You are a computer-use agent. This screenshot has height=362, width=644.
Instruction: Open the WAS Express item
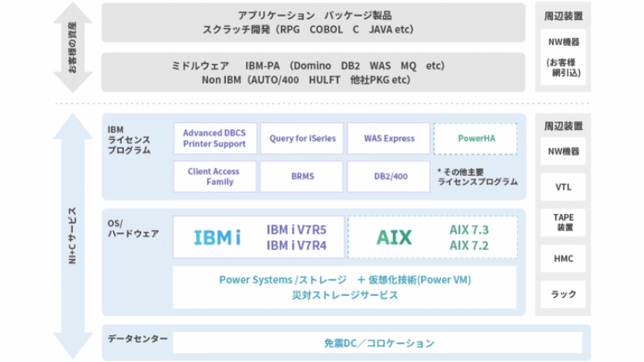[x=388, y=138]
